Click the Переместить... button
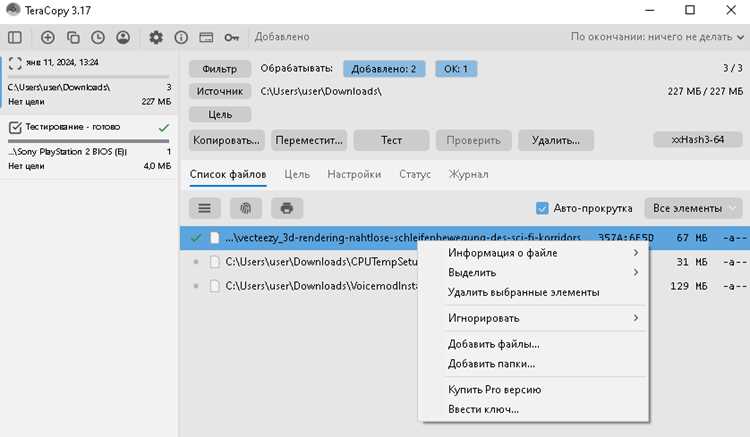Screen dimensions: 750x437 point(309,141)
